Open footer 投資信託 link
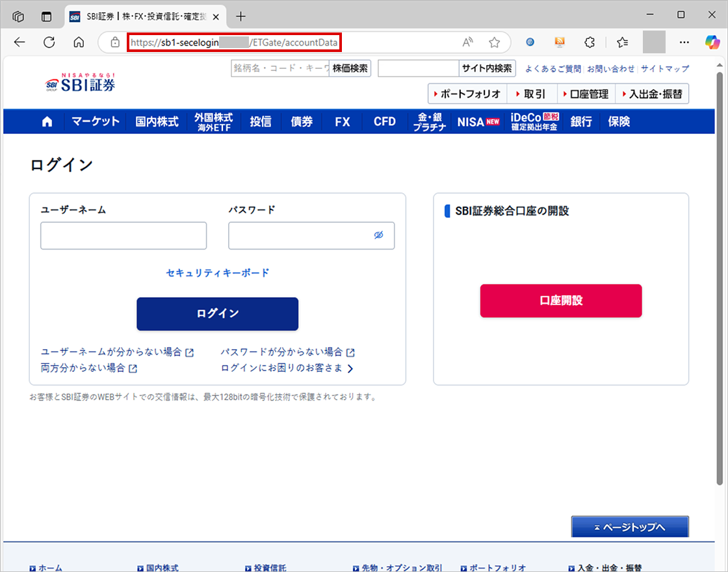The image size is (728, 572). pyautogui.click(x=266, y=567)
